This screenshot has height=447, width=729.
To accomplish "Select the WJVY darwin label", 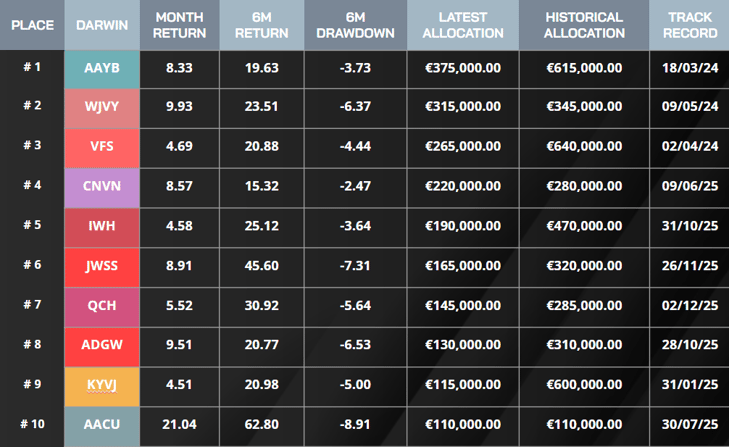I will pos(102,108).
